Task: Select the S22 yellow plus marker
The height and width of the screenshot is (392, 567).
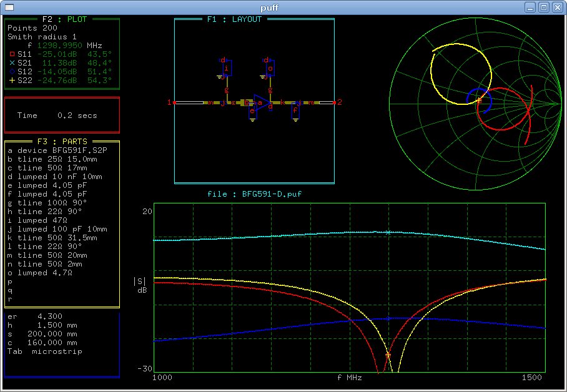Action: point(11,81)
